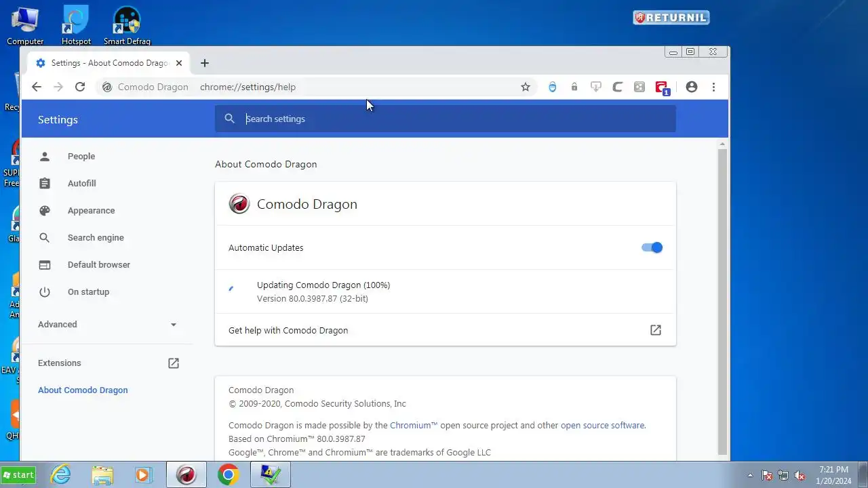The width and height of the screenshot is (868, 488).
Task: Open the Chromium project link
Action: click(x=414, y=426)
